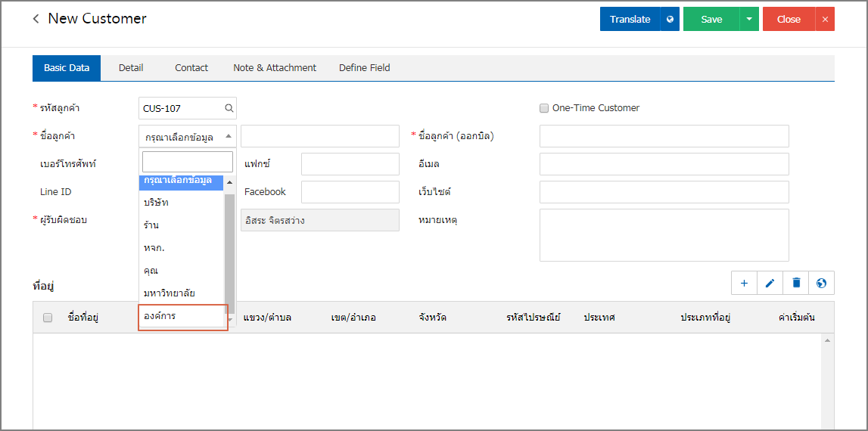Click the รหัสไปรษณีย์ column header
Viewport: 868px width, 431px height.
click(534, 318)
